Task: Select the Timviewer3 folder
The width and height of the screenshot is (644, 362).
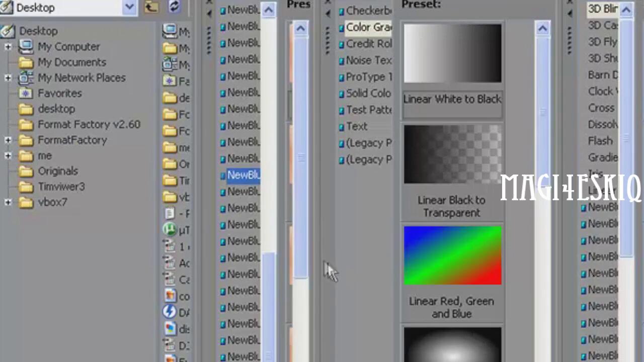Action: point(61,187)
